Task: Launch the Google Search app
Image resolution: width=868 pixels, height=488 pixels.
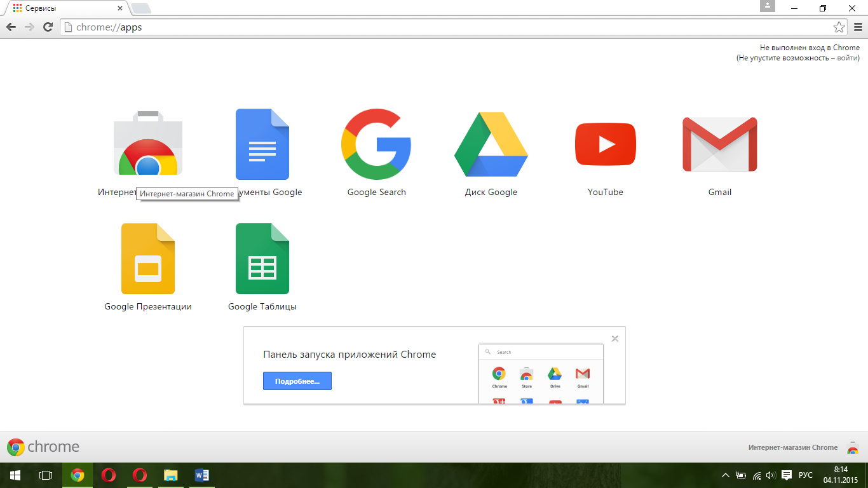Action: pos(377,144)
